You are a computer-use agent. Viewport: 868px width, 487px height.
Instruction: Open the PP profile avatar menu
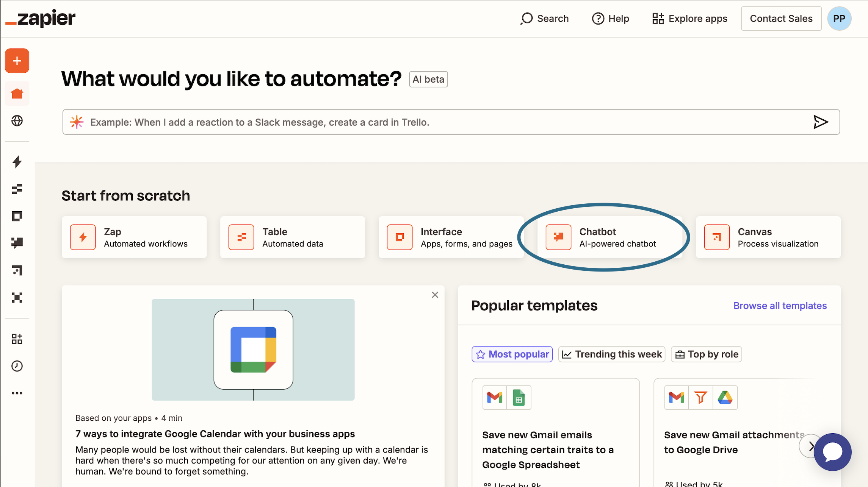pyautogui.click(x=839, y=19)
